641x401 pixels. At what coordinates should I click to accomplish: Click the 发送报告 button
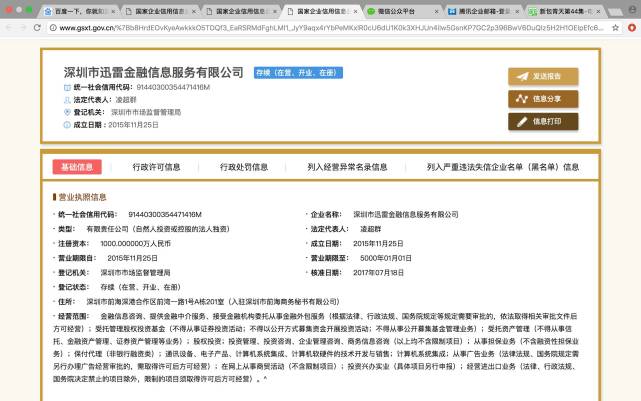pyautogui.click(x=543, y=76)
